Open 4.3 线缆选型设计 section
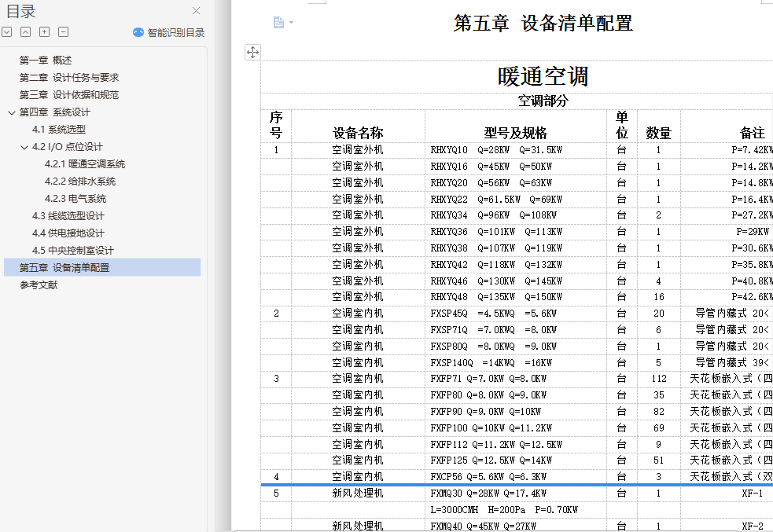The height and width of the screenshot is (532, 773). pyautogui.click(x=68, y=216)
